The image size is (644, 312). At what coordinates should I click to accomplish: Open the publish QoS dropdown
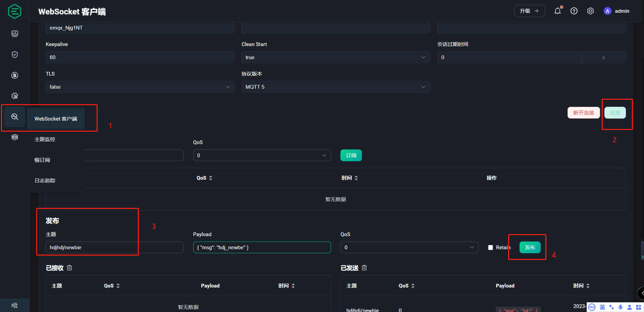pyautogui.click(x=409, y=248)
